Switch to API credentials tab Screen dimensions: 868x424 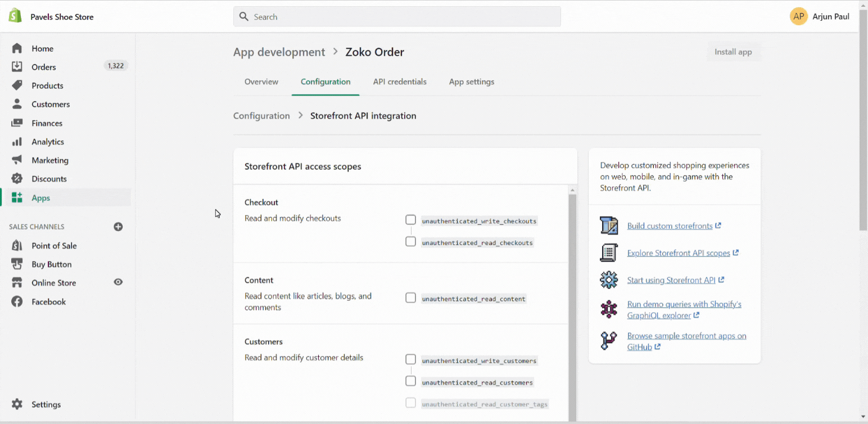[x=400, y=82]
